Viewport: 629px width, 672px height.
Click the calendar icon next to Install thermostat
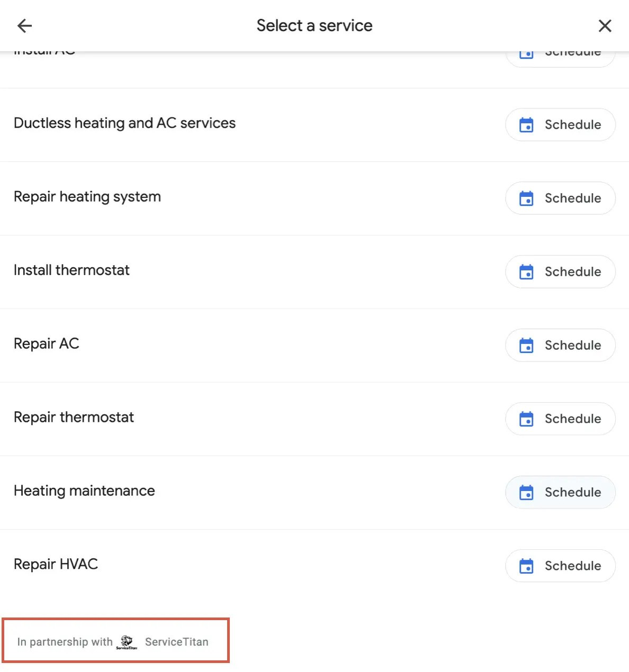click(x=526, y=271)
